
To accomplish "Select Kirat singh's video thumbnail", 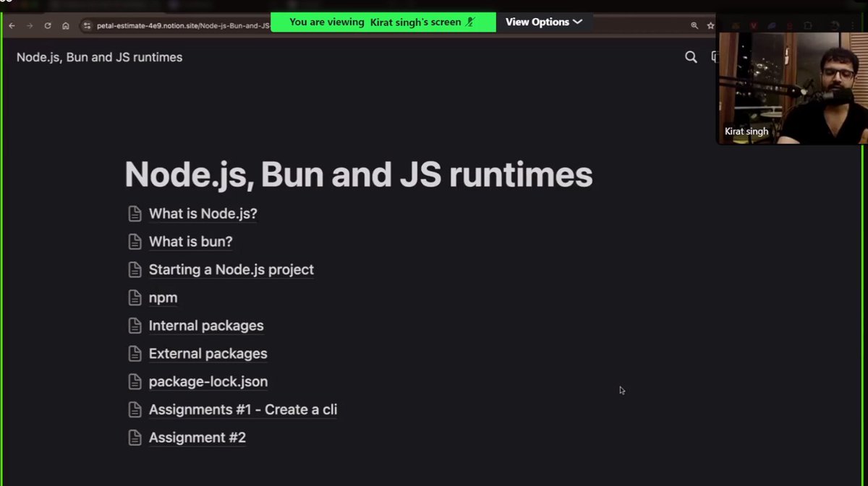I will [792, 80].
